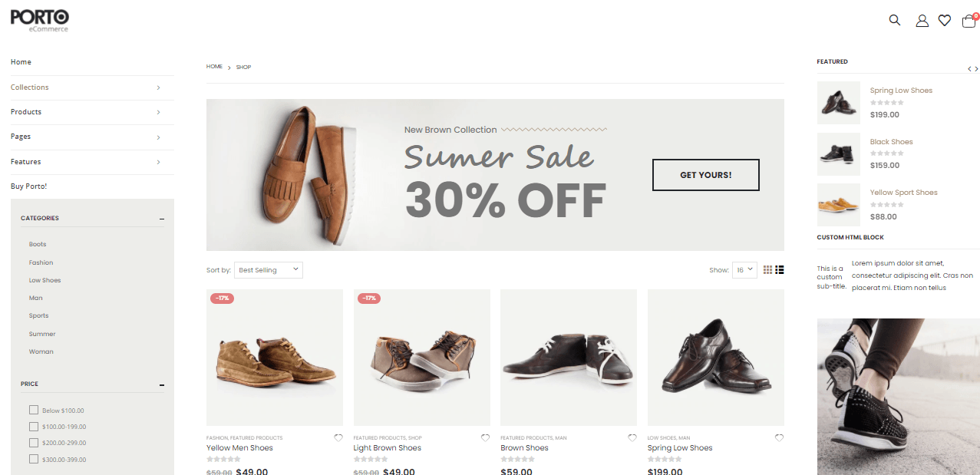Open the Sort by Best Selling dropdown

(268, 270)
